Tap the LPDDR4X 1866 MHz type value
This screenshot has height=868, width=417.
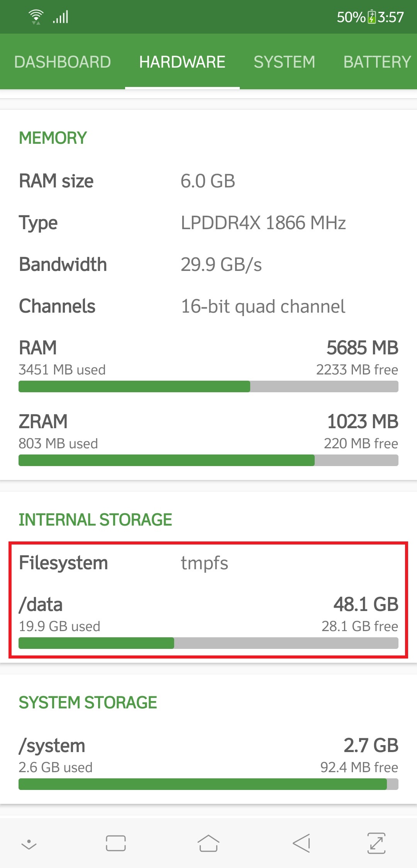coord(263,223)
